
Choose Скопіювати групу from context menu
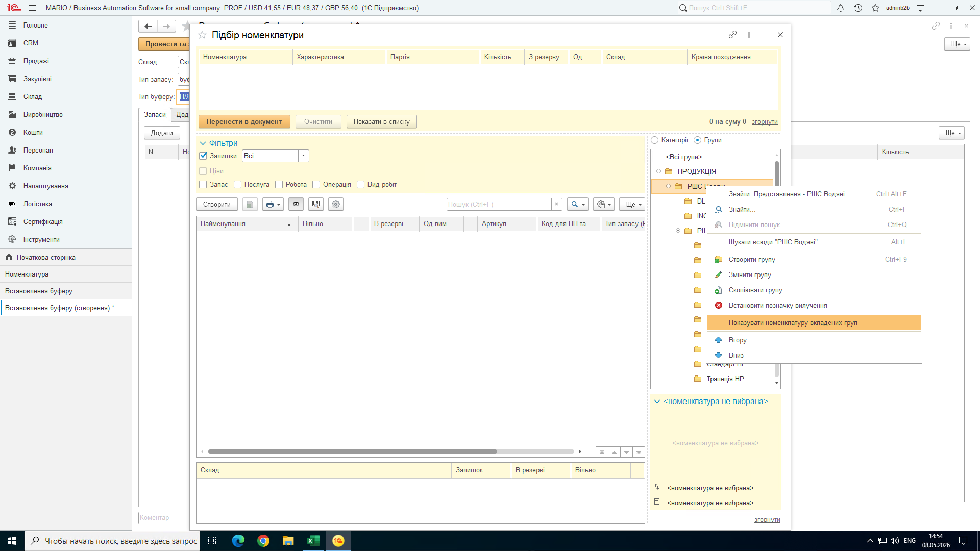tap(814, 290)
